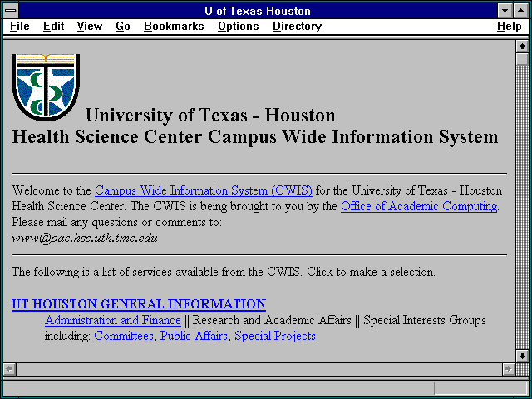Click the www@oac.hsc.uth.tmc.edu email address

pos(85,238)
